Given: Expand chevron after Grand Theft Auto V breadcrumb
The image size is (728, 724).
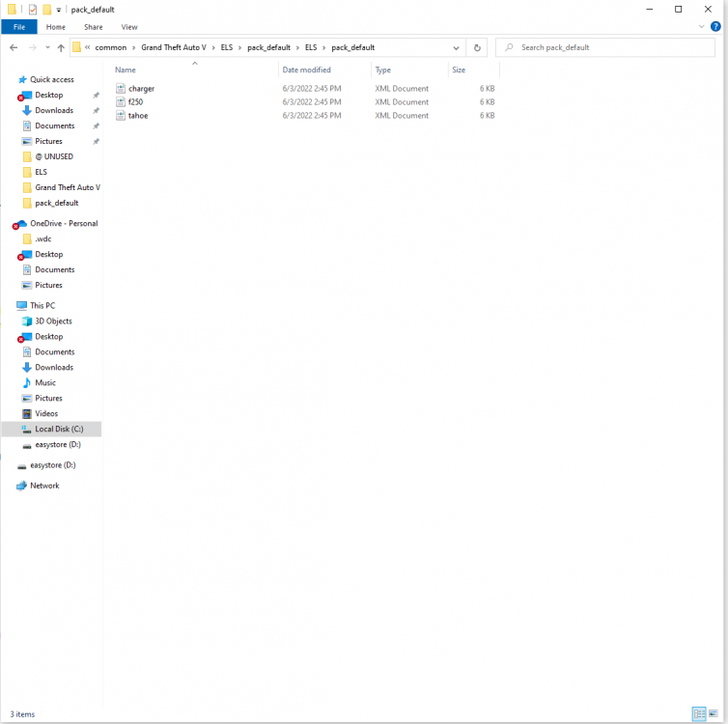Looking at the screenshot, I should pos(214,47).
